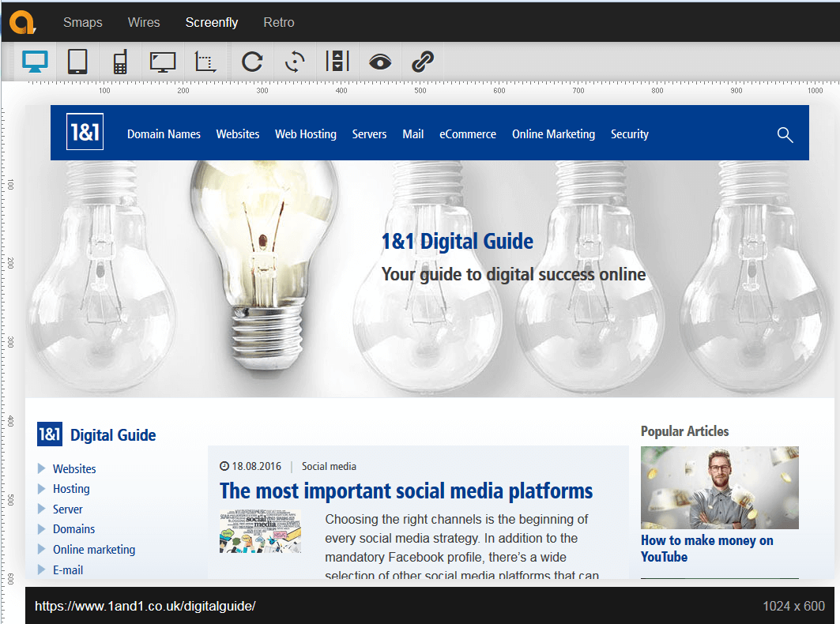Expand the E-mail sidebar arrow
840x624 pixels.
coord(41,569)
